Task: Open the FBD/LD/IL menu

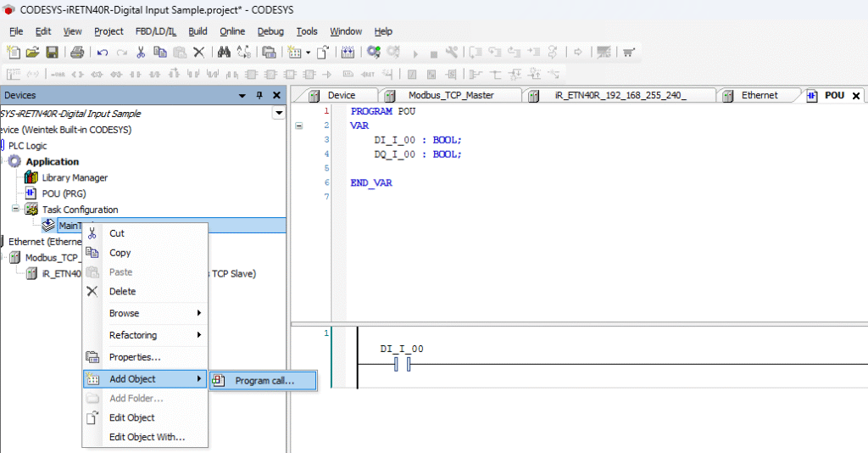Action: (x=156, y=31)
